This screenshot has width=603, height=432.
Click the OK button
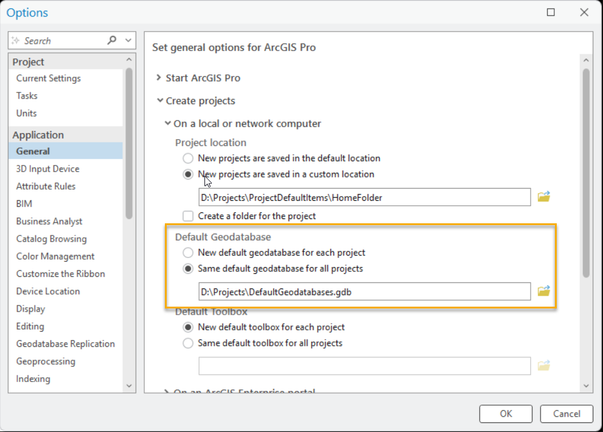click(506, 413)
